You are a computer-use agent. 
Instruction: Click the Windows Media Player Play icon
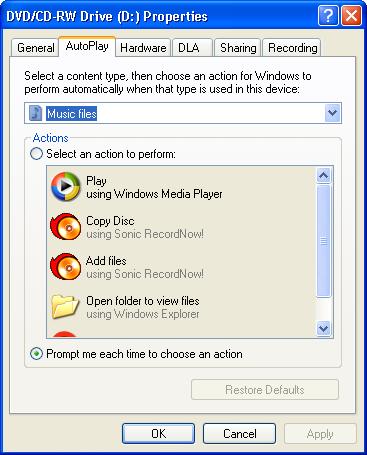point(66,187)
